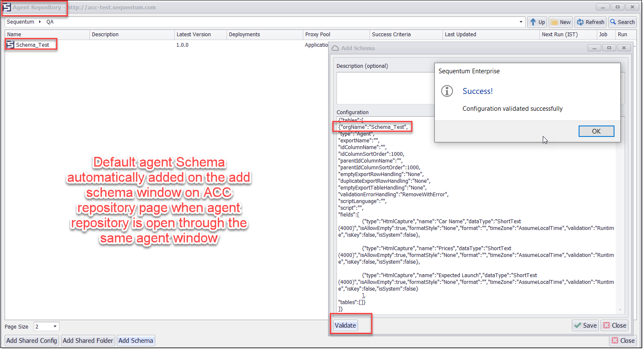Close the Agent Repository window at bottom right
The width and height of the screenshot is (644, 350).
click(623, 341)
